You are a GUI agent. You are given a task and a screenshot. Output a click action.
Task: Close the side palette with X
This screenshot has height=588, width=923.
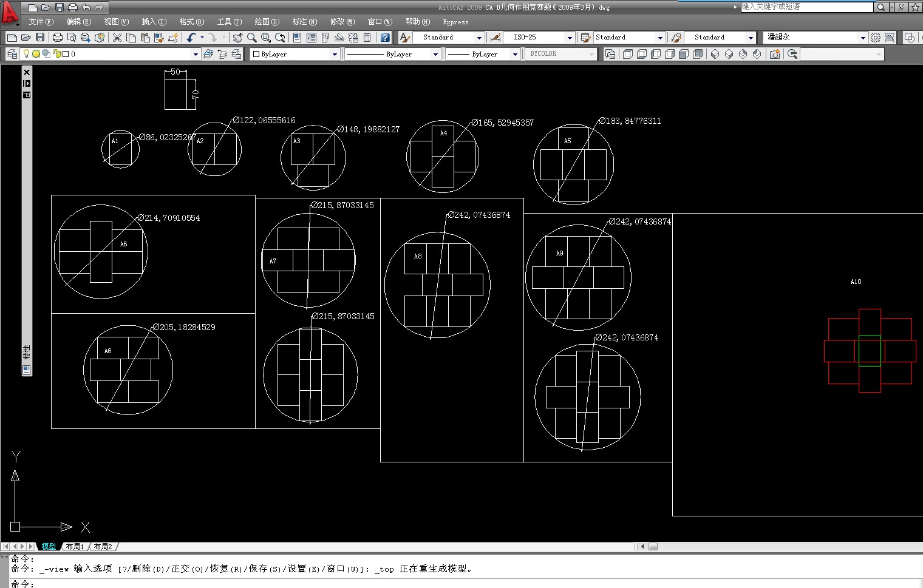[27, 72]
